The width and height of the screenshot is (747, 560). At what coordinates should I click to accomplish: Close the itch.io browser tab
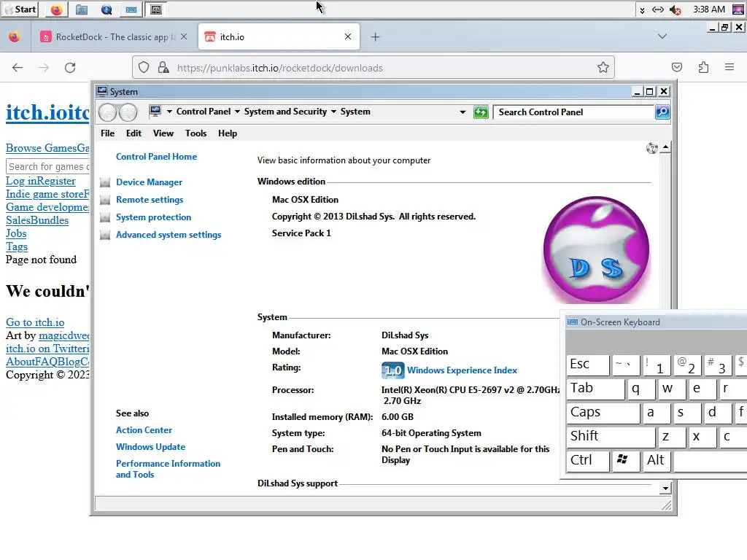[348, 36]
